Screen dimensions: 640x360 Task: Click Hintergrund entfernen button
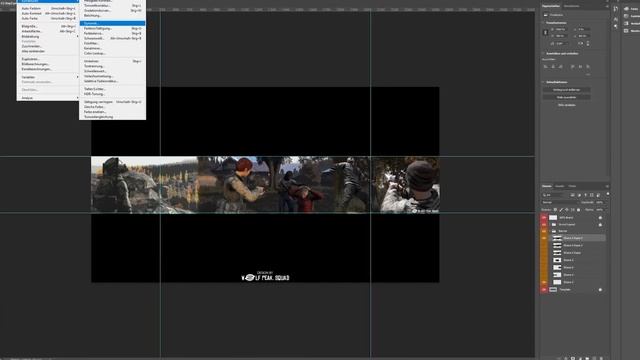567,90
